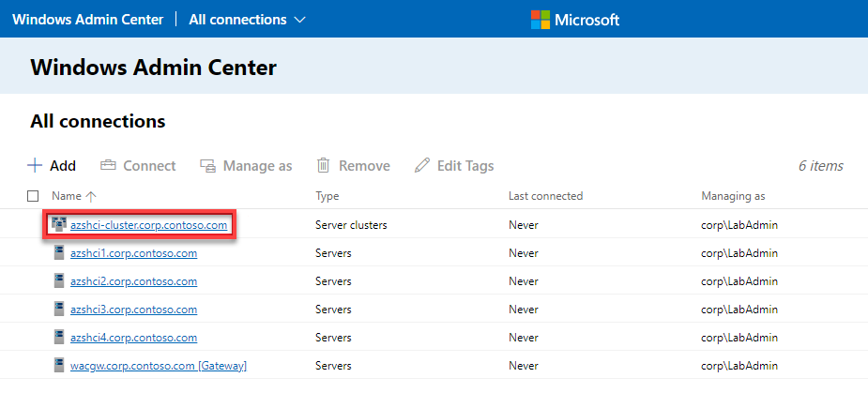Click the pencil Edit Tags icon
868x393 pixels.
[422, 165]
